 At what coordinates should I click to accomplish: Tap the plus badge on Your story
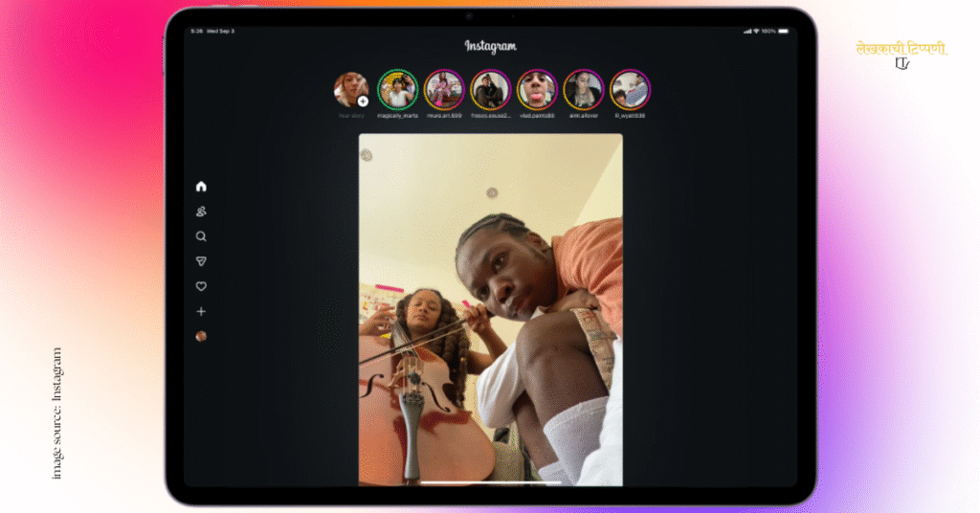tap(363, 100)
